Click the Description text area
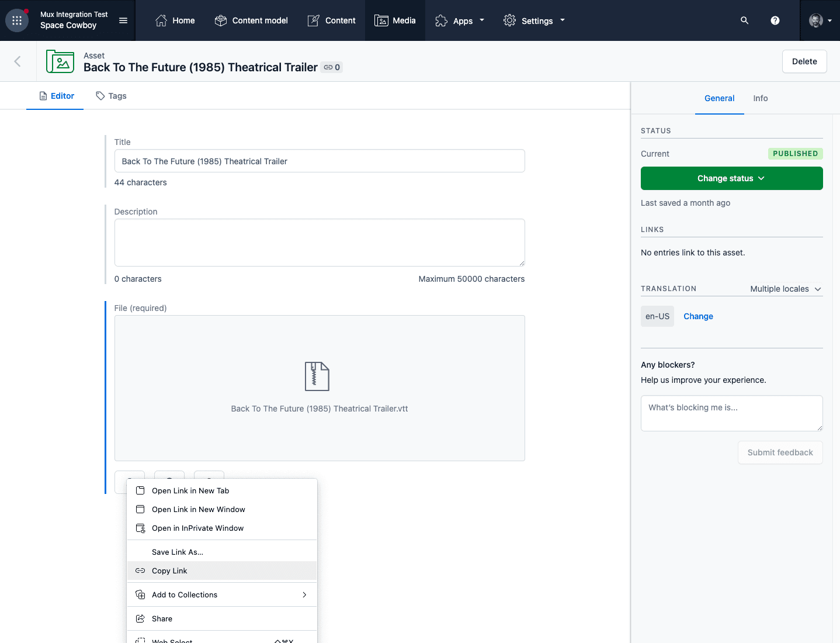This screenshot has height=643, width=840. (320, 243)
